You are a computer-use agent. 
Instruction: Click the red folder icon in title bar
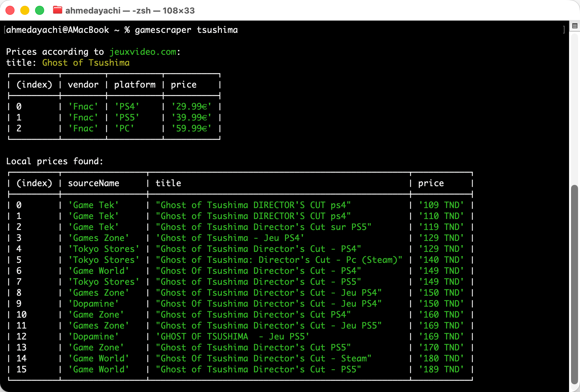(x=58, y=10)
